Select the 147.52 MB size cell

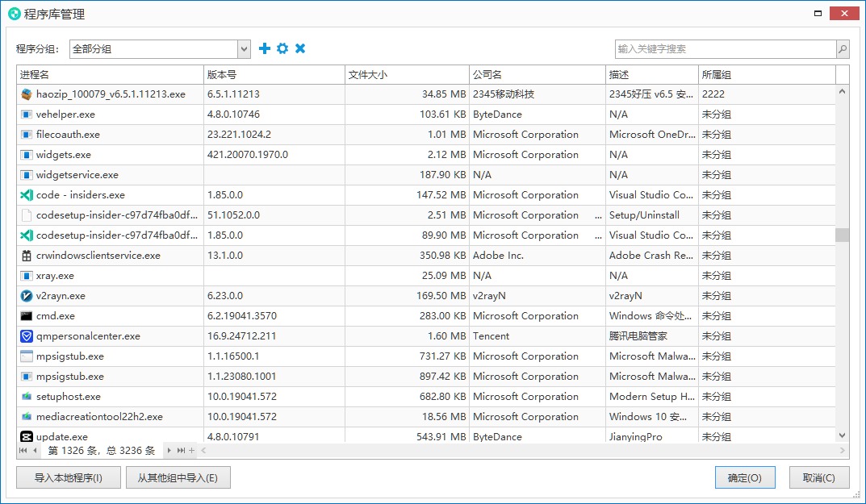click(x=407, y=195)
